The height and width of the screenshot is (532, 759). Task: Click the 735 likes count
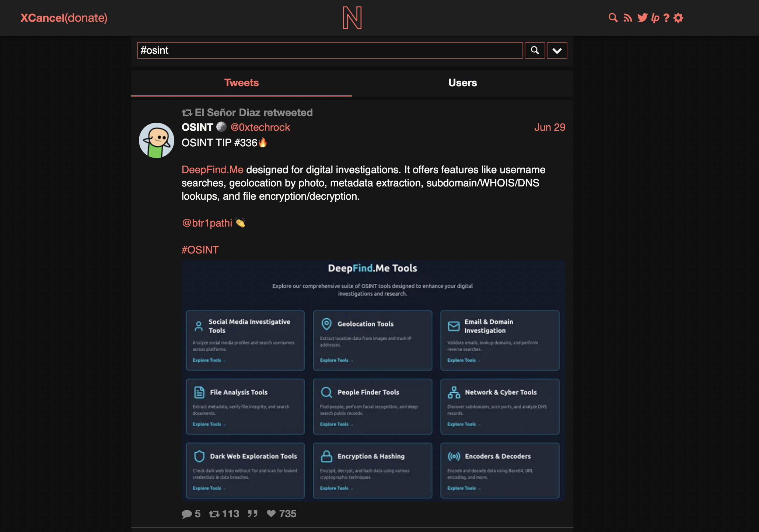[288, 514]
